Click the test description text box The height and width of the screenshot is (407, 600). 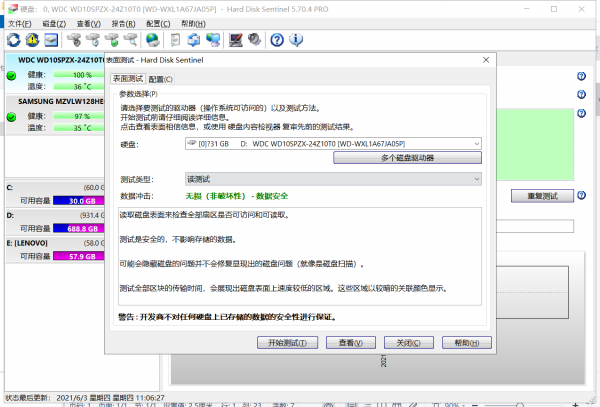click(300, 256)
